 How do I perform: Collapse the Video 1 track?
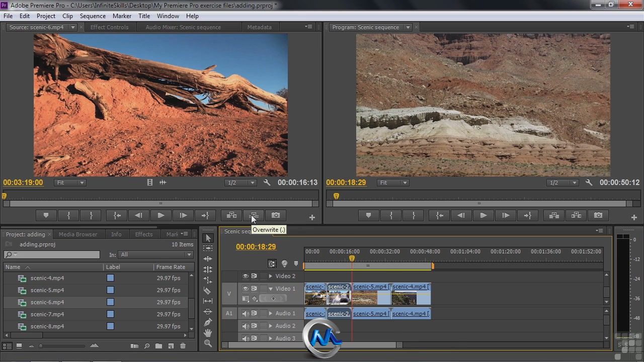pyautogui.click(x=271, y=289)
